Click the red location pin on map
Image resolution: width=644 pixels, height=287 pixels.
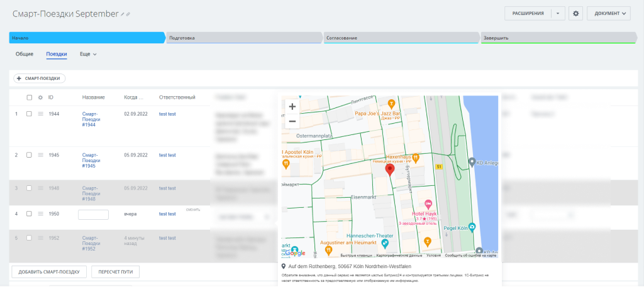pyautogui.click(x=390, y=170)
